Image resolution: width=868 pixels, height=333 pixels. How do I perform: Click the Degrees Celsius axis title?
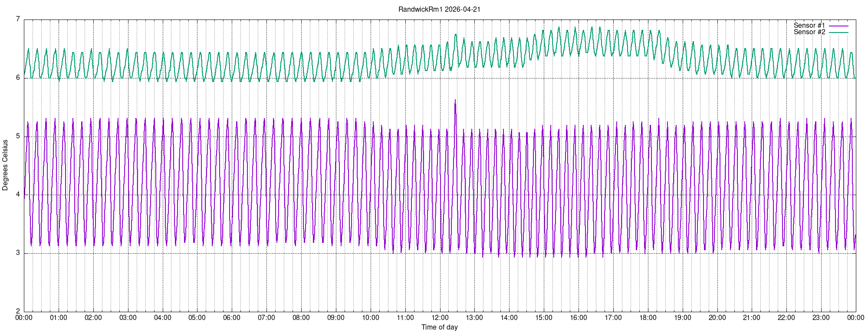pyautogui.click(x=5, y=165)
